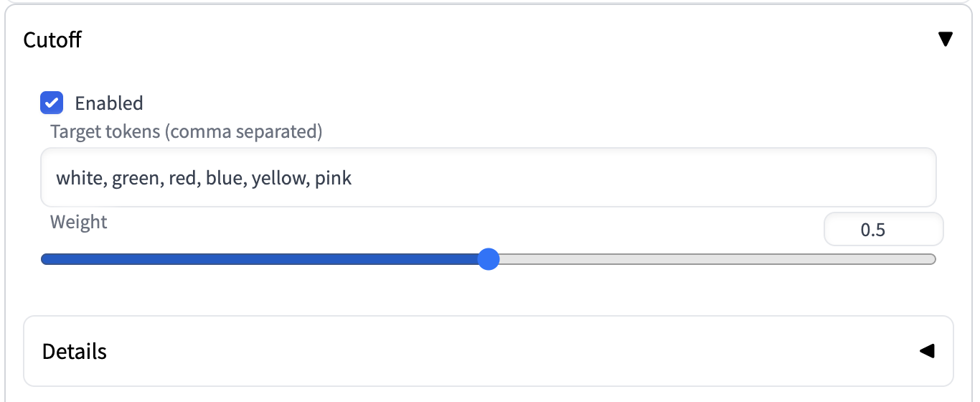
Task: Click the blank area of the Details bar
Action: [x=502, y=352]
